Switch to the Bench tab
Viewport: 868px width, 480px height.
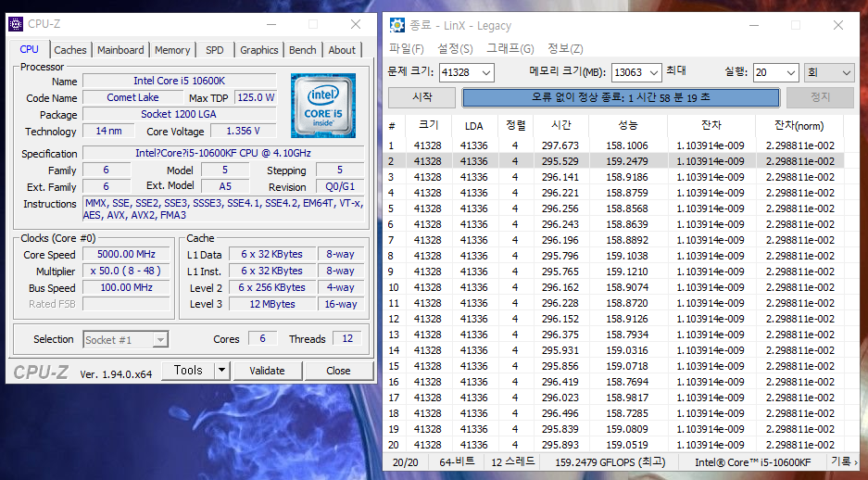tap(303, 50)
